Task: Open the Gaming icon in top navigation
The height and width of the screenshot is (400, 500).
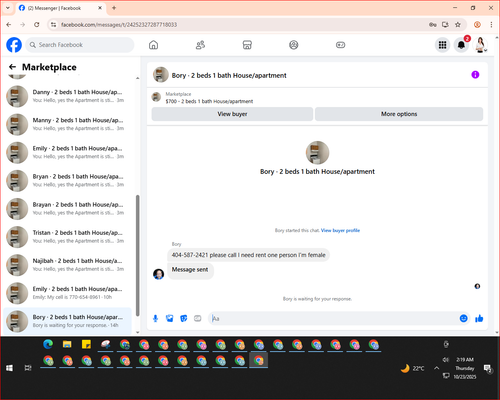Action: (x=340, y=45)
